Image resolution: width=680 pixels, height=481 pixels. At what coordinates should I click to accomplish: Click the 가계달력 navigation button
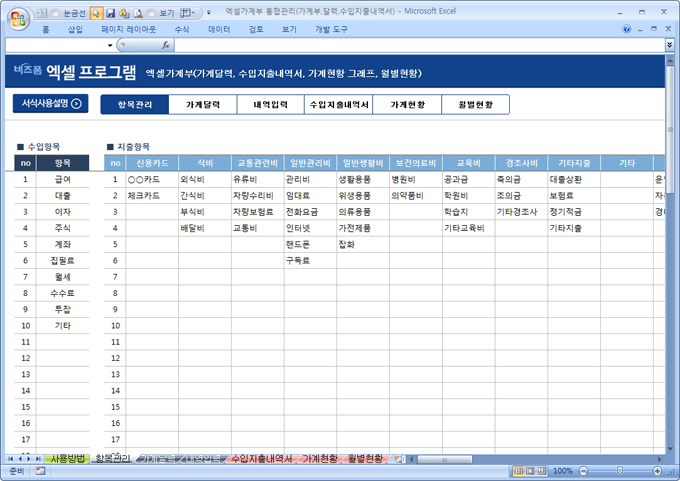(x=203, y=104)
